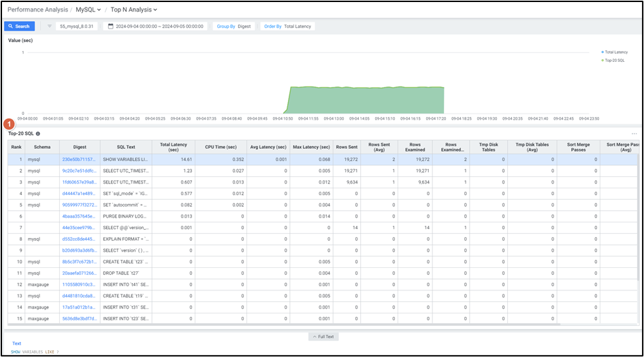
Task: Click the Rows Sent column header
Action: (x=347, y=147)
